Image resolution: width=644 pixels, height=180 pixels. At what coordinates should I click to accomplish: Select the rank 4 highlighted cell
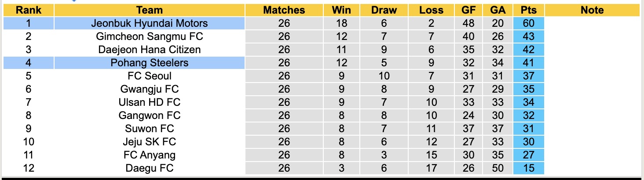click(29, 63)
